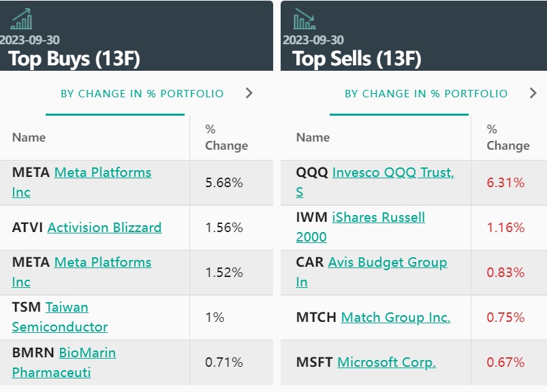
Task: Click the Name column header in Top Buys
Action: (x=29, y=137)
